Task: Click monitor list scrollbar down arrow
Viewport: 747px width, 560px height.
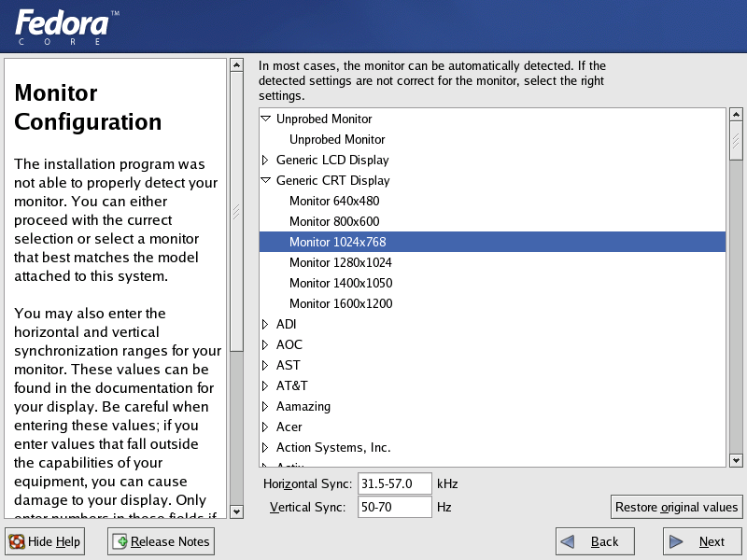Action: [736, 460]
